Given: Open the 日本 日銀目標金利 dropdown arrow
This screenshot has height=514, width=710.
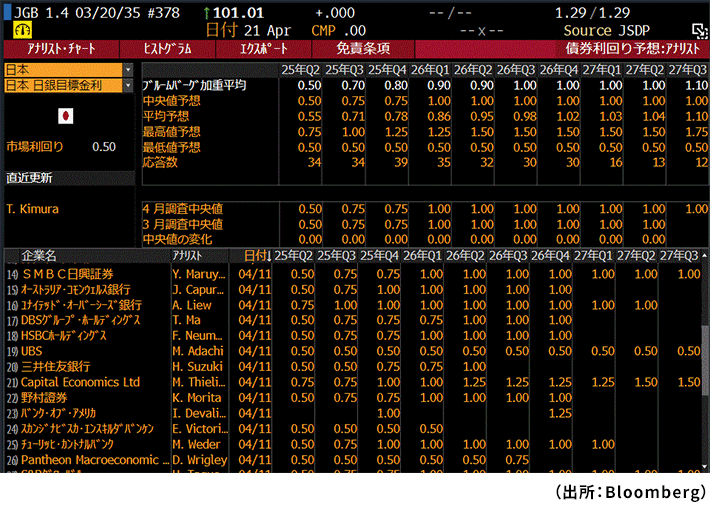Looking at the screenshot, I should click(x=128, y=86).
